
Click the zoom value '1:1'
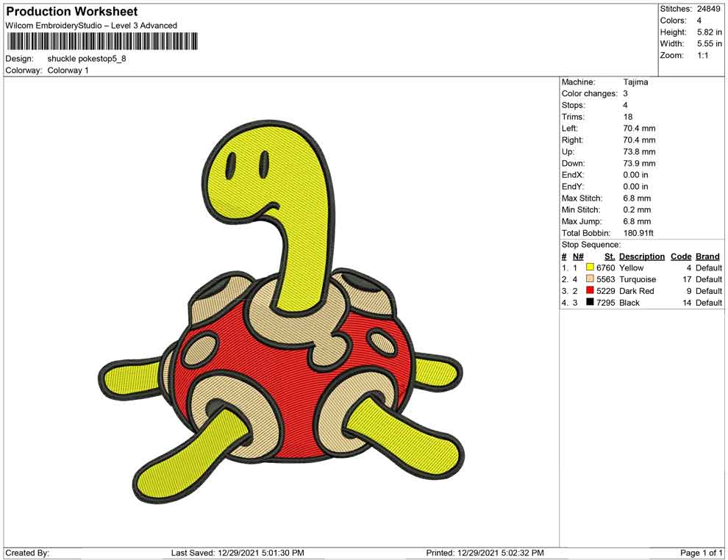(x=702, y=55)
